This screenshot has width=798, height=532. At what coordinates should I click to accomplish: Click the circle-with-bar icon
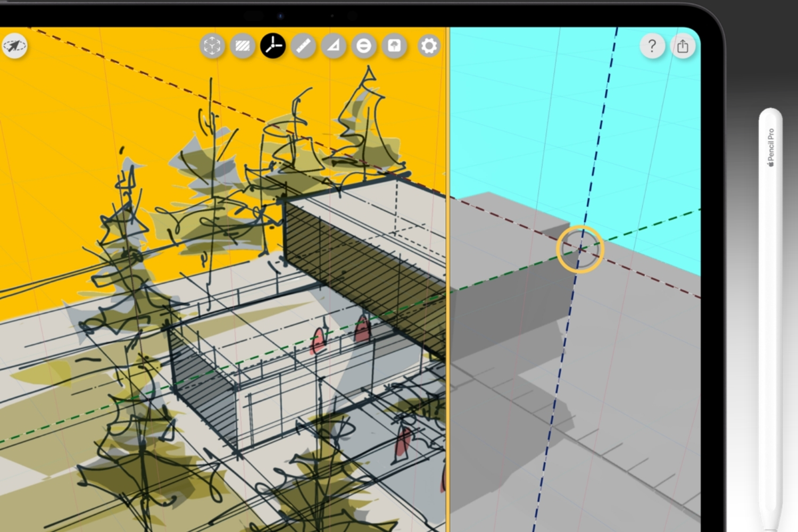364,46
